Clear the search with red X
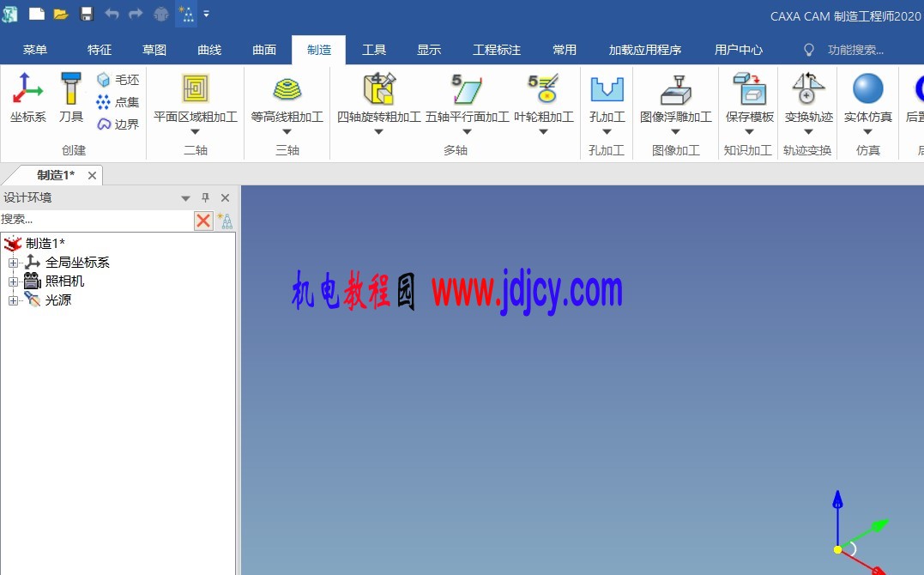 (204, 221)
